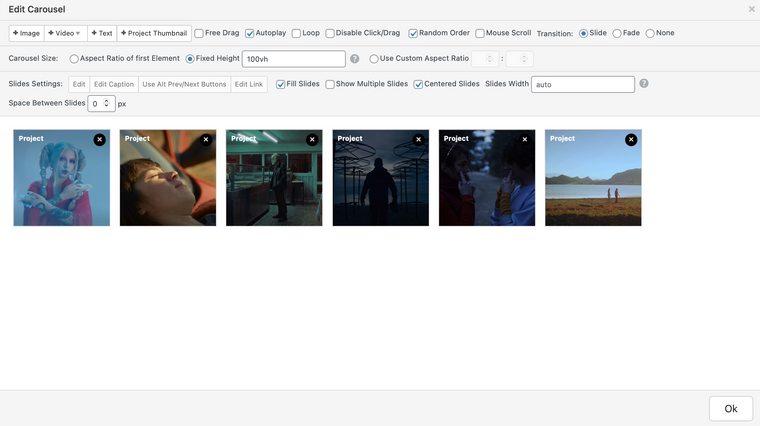Click the Edit Caption button
Screen dimensions: 760x426
point(114,84)
